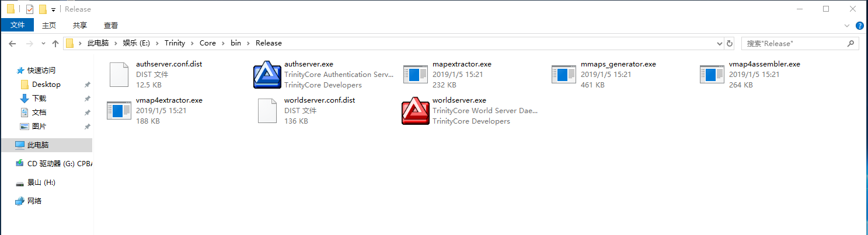
Task: Click the worldserver.conf.dist file name
Action: [x=319, y=100]
